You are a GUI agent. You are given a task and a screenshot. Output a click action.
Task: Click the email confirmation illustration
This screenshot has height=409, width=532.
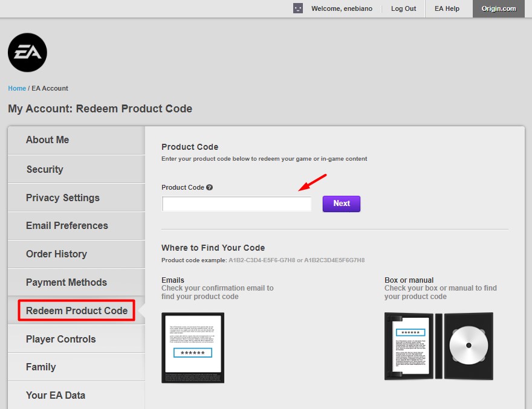coord(192,346)
